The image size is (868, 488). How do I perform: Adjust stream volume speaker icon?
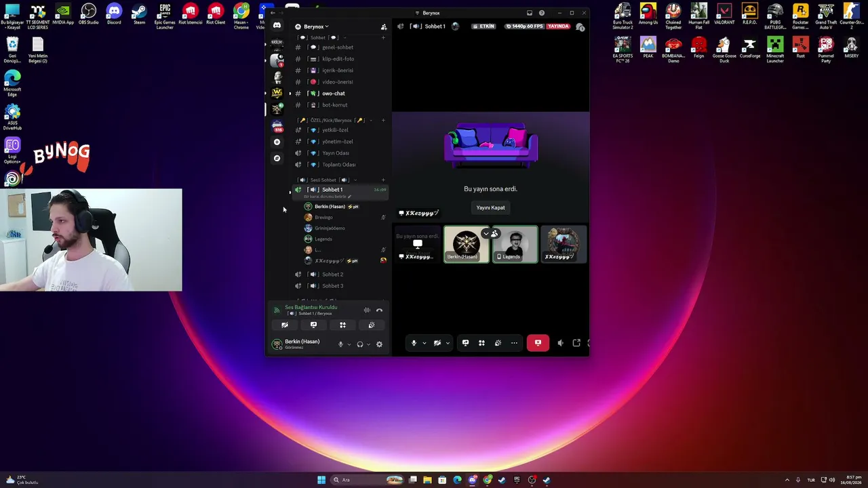point(560,343)
